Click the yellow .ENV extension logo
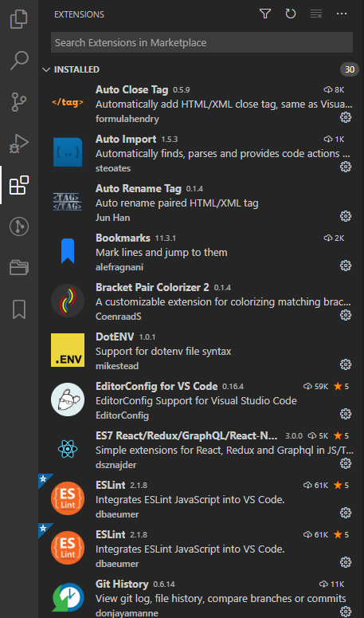This screenshot has height=618, width=364. point(68,350)
